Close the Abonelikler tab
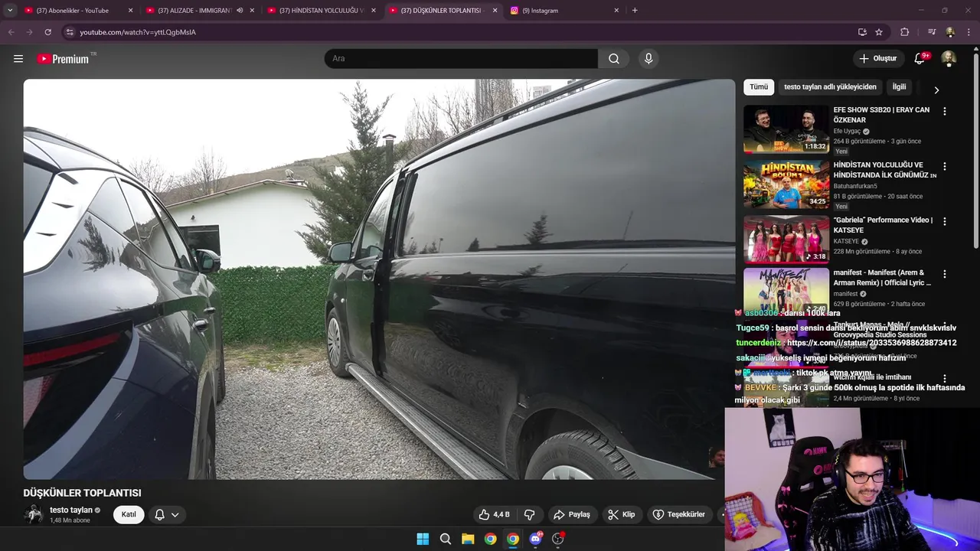This screenshot has width=980, height=551. click(x=130, y=11)
